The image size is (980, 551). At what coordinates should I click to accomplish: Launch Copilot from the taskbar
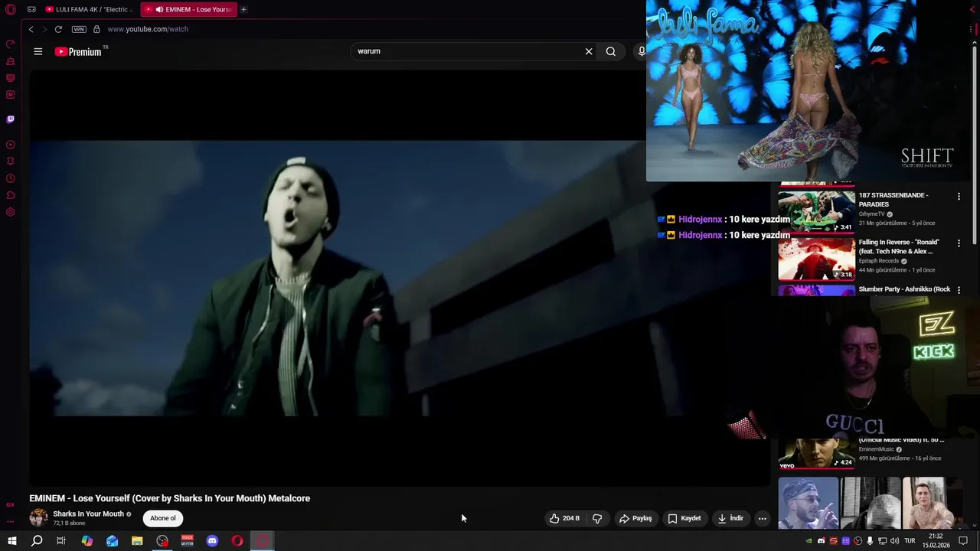[x=87, y=541]
